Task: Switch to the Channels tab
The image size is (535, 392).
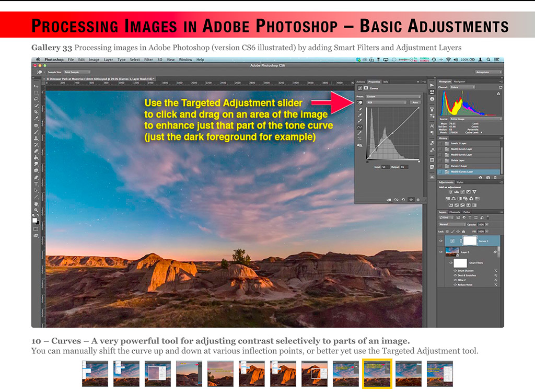Action: pyautogui.click(x=455, y=212)
